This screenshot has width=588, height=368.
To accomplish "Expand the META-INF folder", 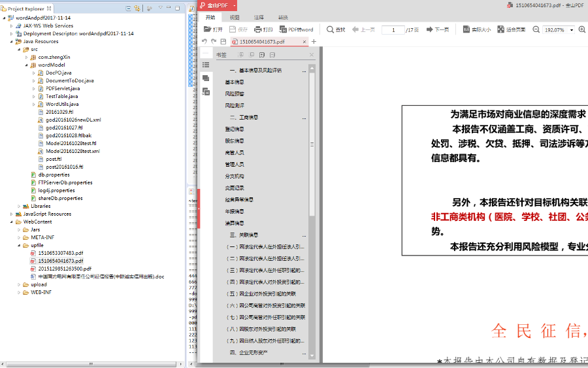I will click(19, 237).
